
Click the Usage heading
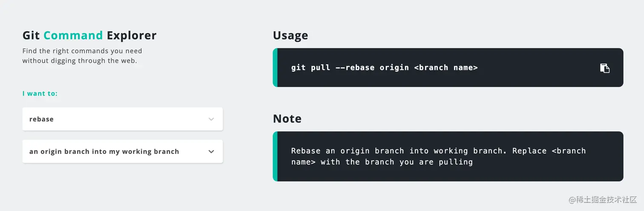[290, 36]
